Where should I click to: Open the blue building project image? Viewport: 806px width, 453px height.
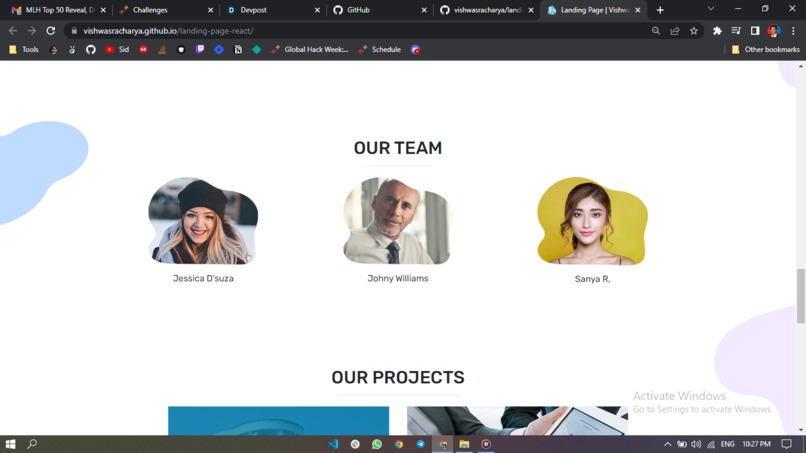[x=279, y=421]
